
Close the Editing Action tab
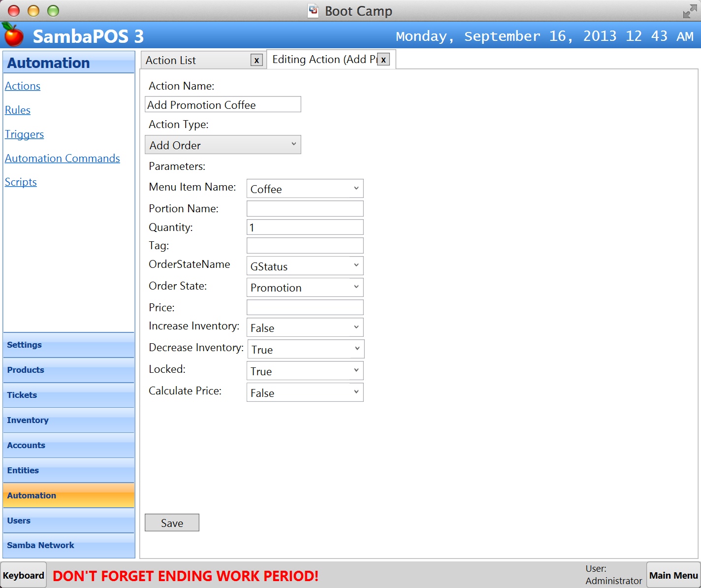pos(383,60)
